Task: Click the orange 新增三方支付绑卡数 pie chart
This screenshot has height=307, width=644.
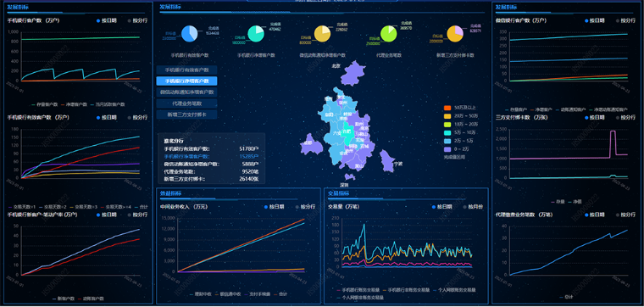Action: pyautogui.click(x=455, y=34)
